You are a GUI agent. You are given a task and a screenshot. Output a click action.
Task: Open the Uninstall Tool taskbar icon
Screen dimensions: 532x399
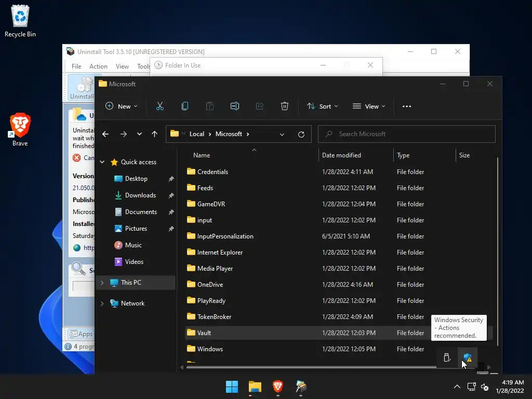pyautogui.click(x=301, y=387)
